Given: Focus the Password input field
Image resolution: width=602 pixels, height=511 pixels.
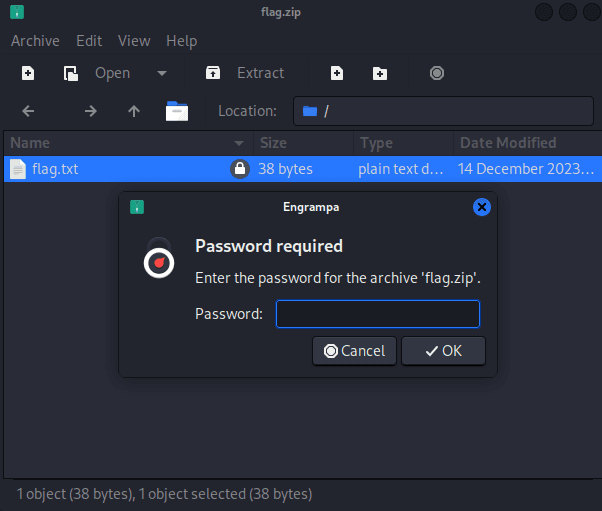Looking at the screenshot, I should click(x=378, y=314).
